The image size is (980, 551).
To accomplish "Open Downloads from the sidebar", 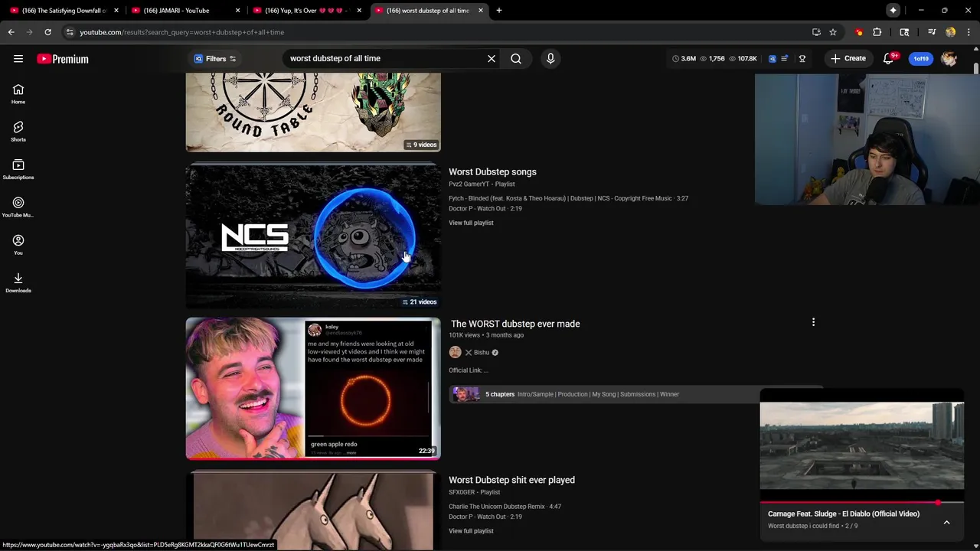I will click(18, 282).
